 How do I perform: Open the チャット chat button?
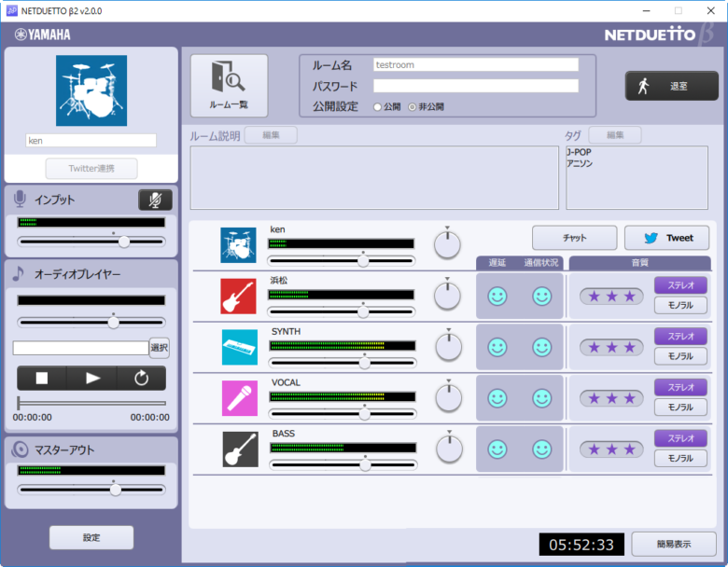tap(575, 238)
